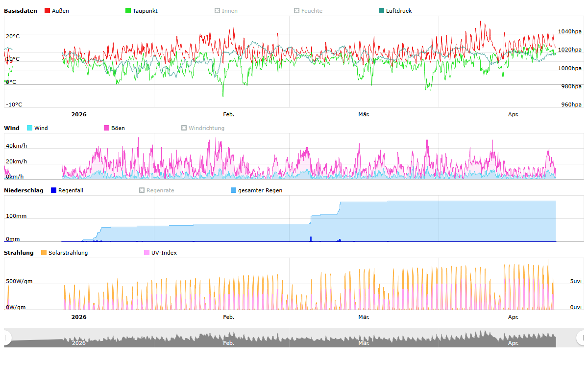Click the magenta Böen legend swatch
The width and height of the screenshot is (588, 368).
click(x=107, y=128)
